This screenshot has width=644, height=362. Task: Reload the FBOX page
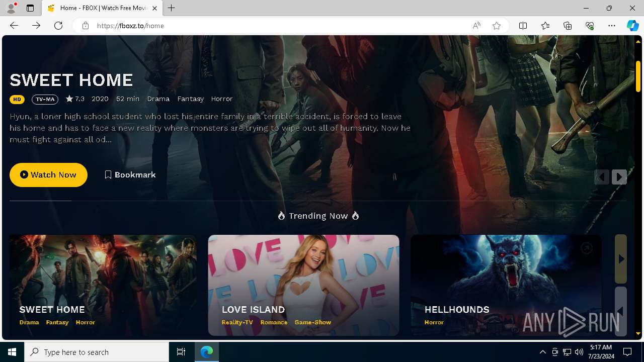(58, 26)
